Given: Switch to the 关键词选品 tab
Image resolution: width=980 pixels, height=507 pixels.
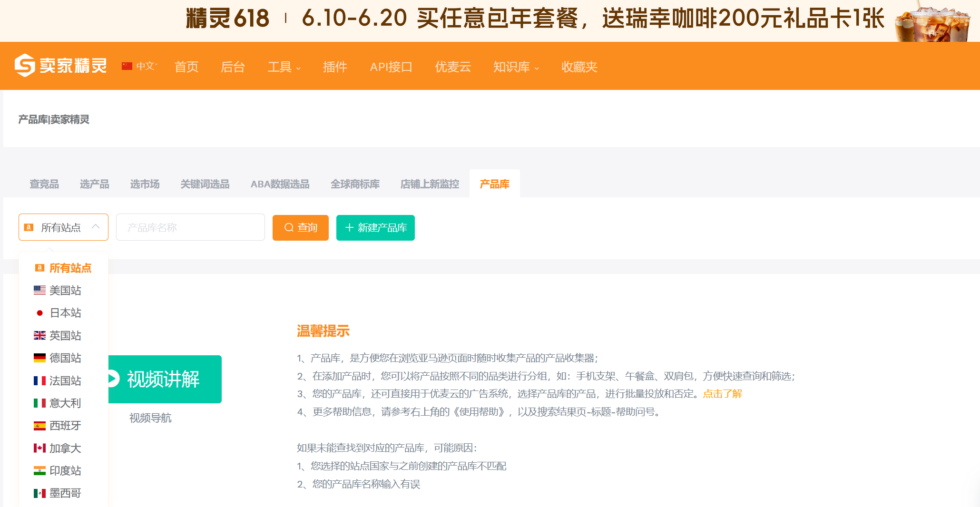Looking at the screenshot, I should (x=205, y=184).
